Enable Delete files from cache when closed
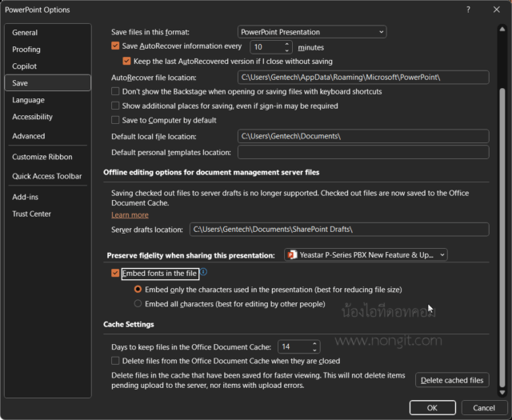This screenshot has width=512, height=420. 115,361
